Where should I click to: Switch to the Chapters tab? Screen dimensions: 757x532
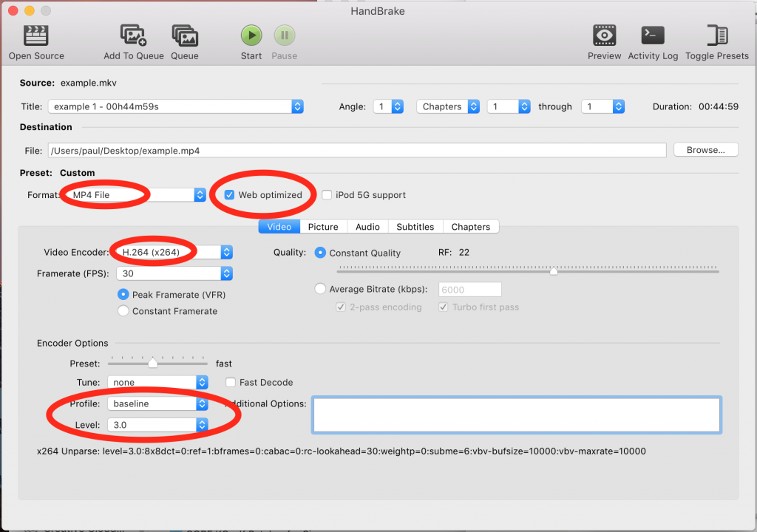[x=471, y=226]
